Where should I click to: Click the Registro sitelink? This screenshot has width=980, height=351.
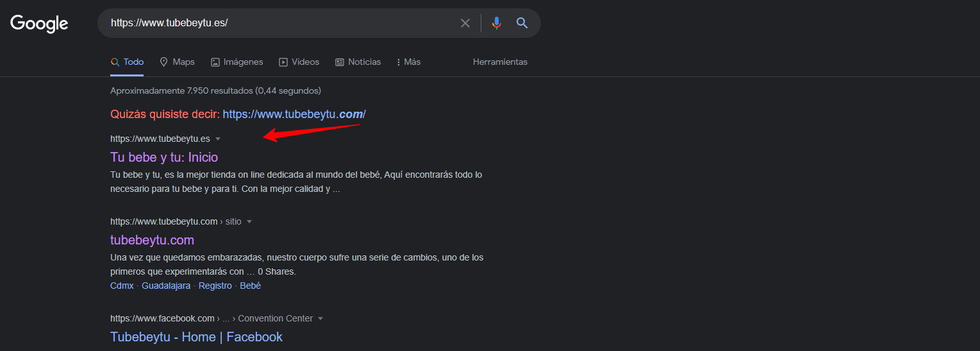point(215,286)
